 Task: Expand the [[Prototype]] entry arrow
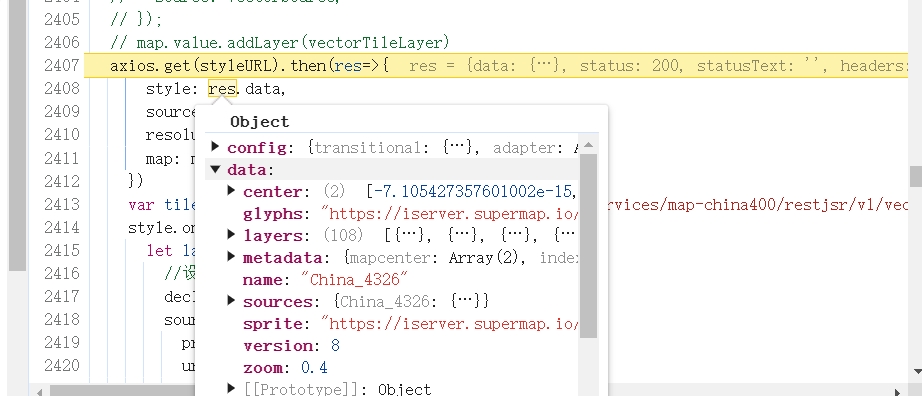pyautogui.click(x=231, y=388)
